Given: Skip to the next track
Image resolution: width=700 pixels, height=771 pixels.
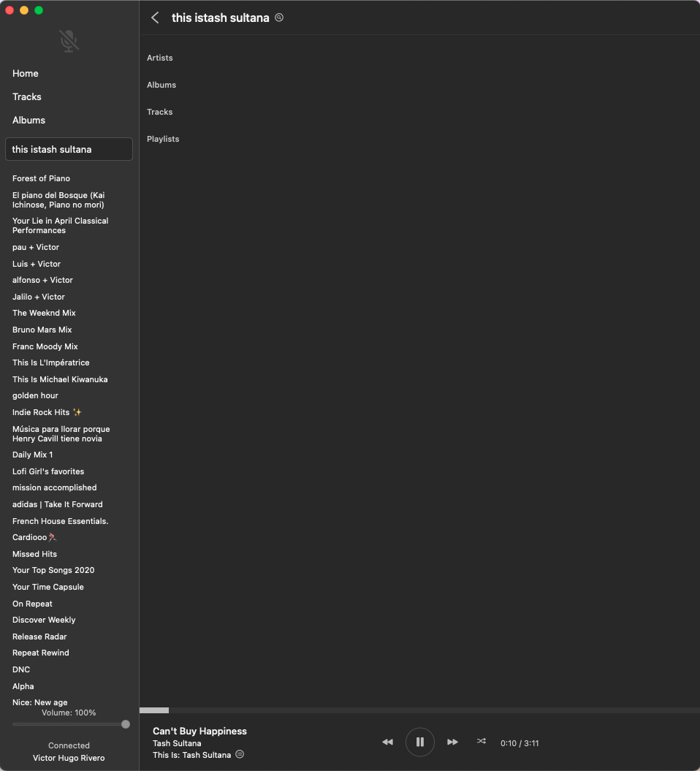Looking at the screenshot, I should click(x=452, y=742).
